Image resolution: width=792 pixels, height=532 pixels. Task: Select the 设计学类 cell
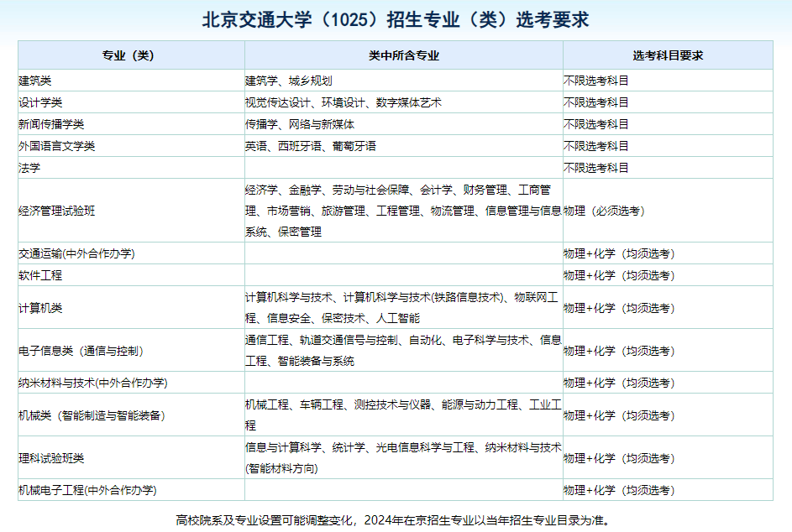pos(131,102)
